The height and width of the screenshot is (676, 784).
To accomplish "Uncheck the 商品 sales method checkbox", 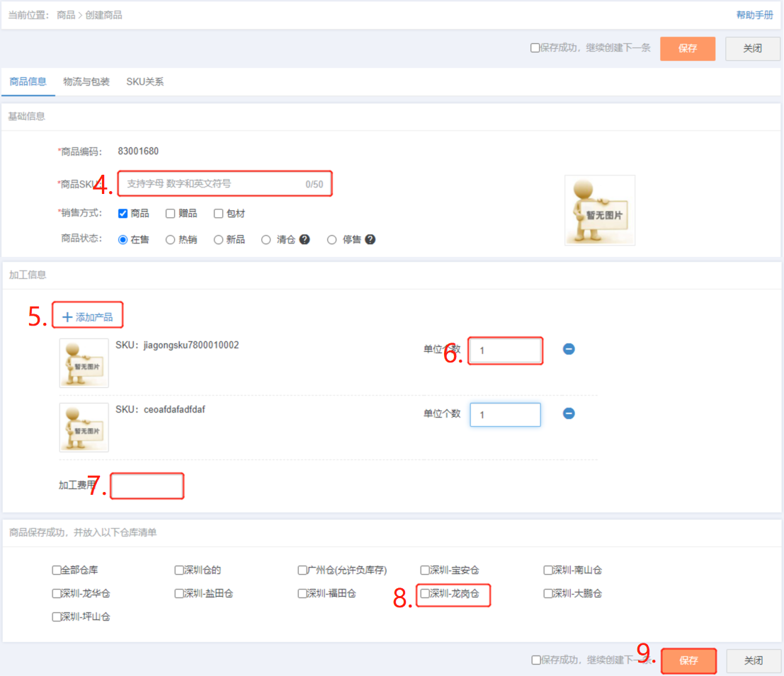I will click(123, 213).
